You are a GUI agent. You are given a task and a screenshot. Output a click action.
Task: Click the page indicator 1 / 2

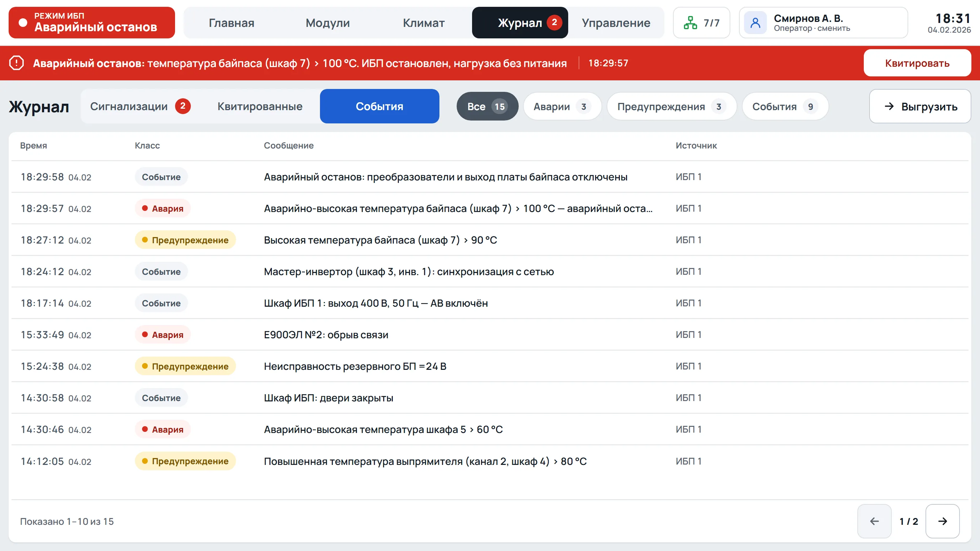coord(909,521)
